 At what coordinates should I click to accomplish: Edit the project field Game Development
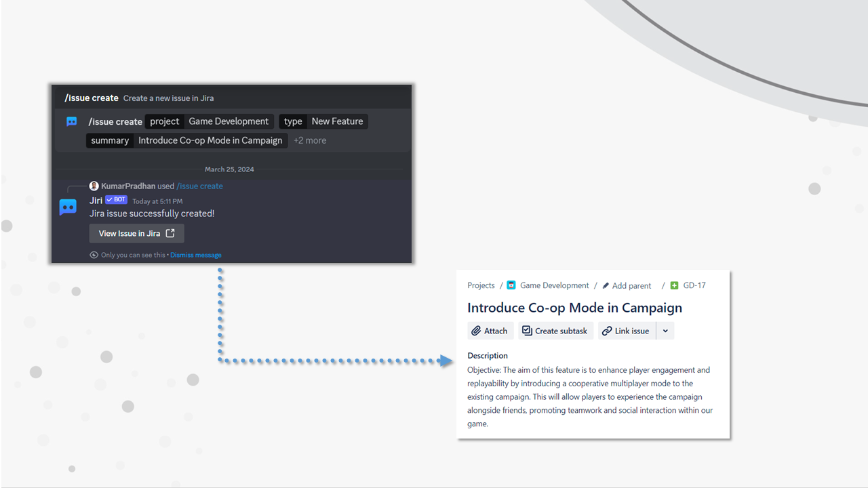coord(210,121)
